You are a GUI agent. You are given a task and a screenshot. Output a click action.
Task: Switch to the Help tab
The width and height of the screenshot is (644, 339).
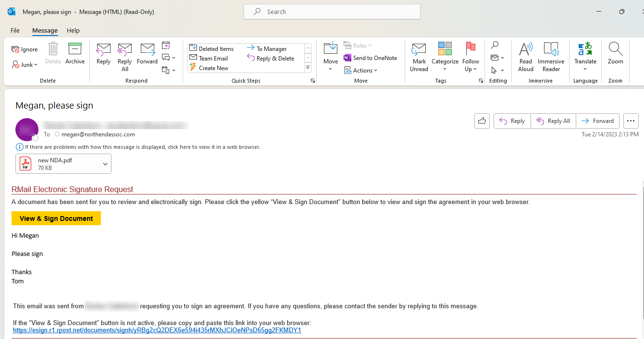pos(73,30)
